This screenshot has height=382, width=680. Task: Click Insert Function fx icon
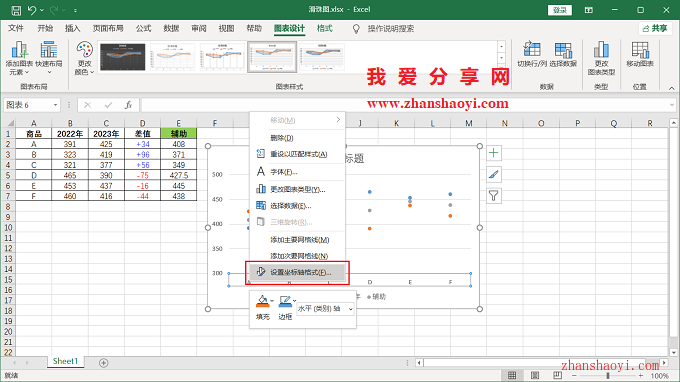click(x=128, y=105)
